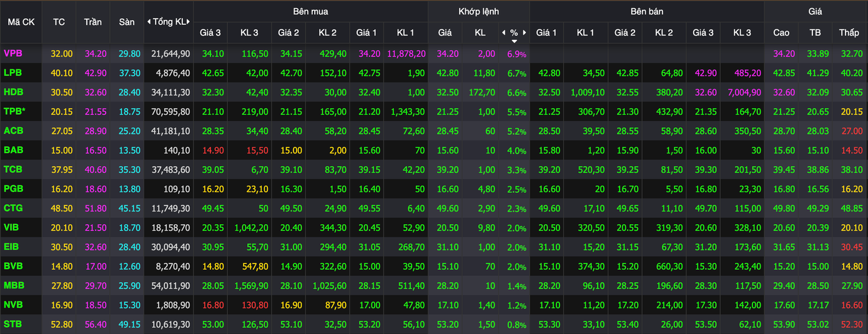The image size is (868, 334).
Task: Click LPB matched price 42.80 in Khớp lệnh
Action: coord(445,73)
